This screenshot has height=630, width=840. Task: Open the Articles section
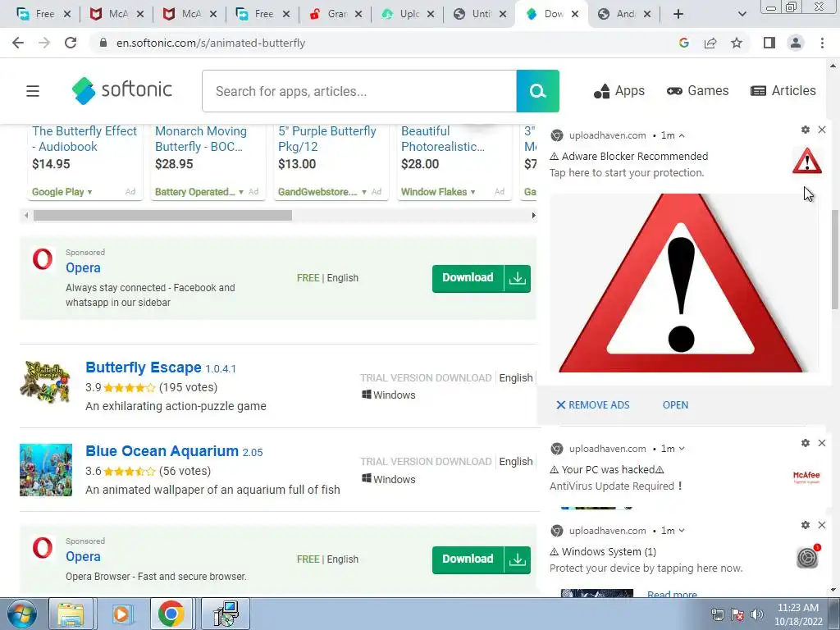tap(783, 91)
